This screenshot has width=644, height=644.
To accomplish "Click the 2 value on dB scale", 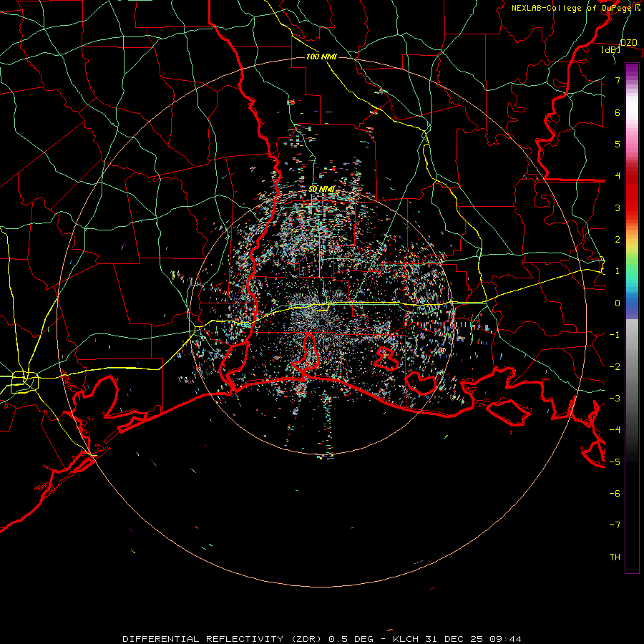I will coord(618,240).
